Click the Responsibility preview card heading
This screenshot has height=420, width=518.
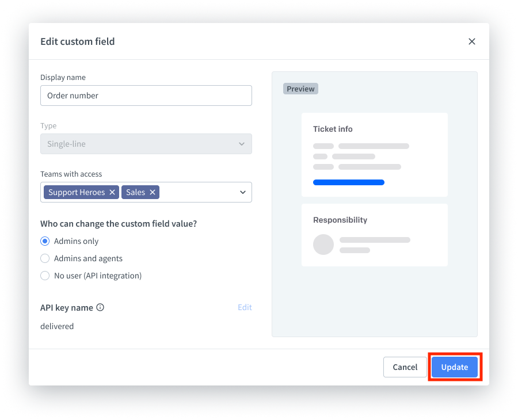pyautogui.click(x=340, y=220)
